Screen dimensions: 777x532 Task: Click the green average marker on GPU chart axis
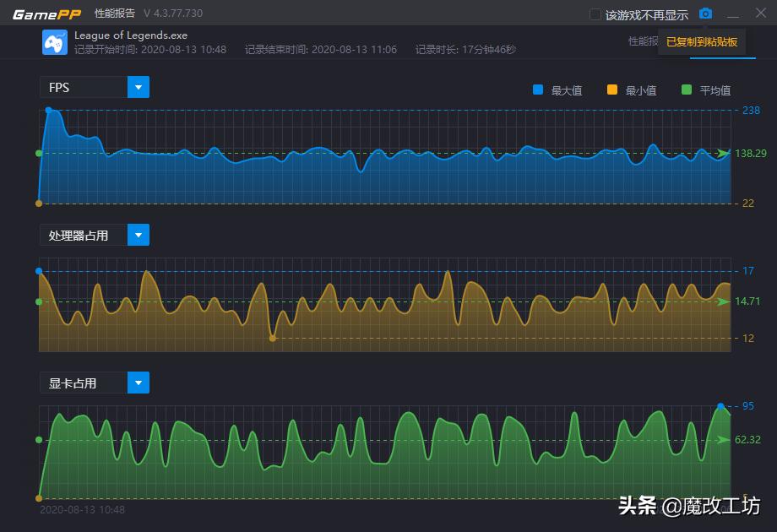pyautogui.click(x=37, y=438)
